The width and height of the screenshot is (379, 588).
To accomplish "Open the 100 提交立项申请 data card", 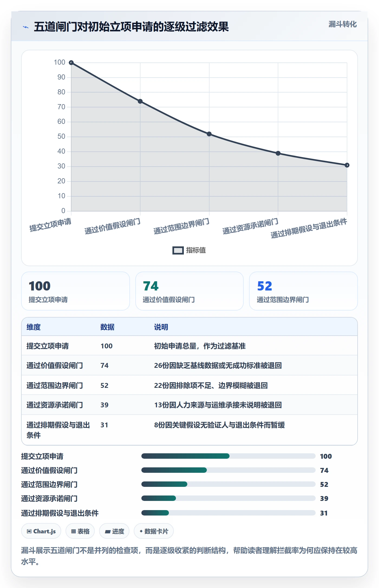I will pyautogui.click(x=76, y=291).
